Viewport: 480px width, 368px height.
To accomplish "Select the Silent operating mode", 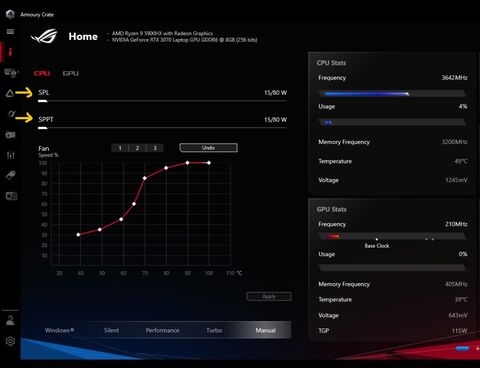I will pyautogui.click(x=111, y=330).
